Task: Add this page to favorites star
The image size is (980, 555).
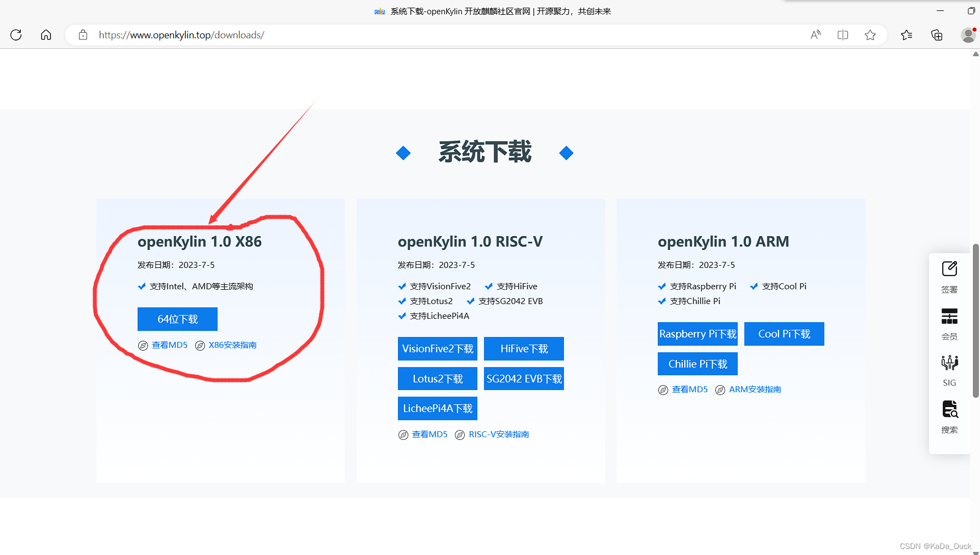Action: 870,35
